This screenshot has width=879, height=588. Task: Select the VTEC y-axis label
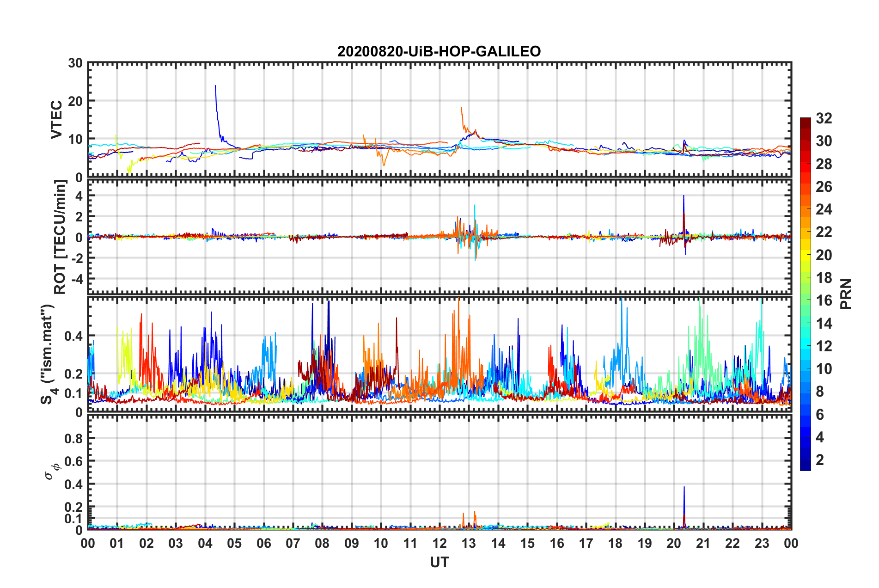(x=56, y=119)
